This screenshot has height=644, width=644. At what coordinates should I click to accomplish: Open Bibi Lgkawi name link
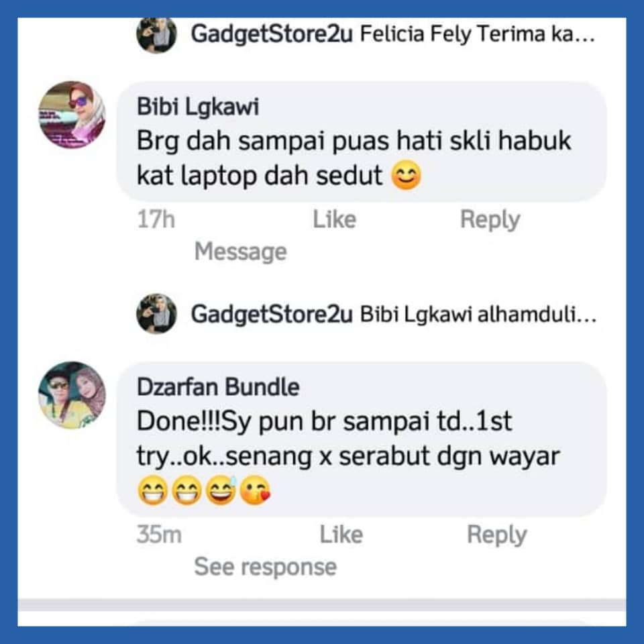point(198,107)
